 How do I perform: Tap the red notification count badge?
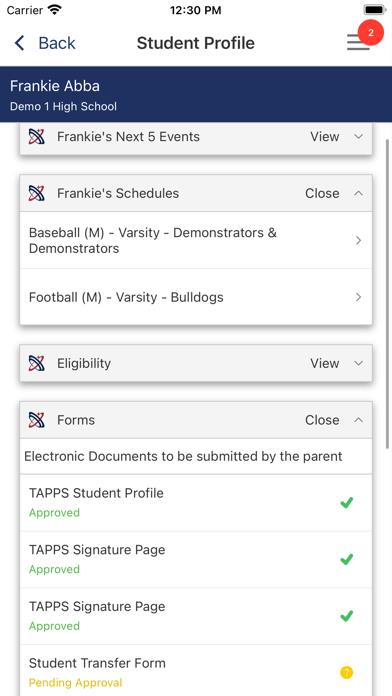tap(371, 32)
